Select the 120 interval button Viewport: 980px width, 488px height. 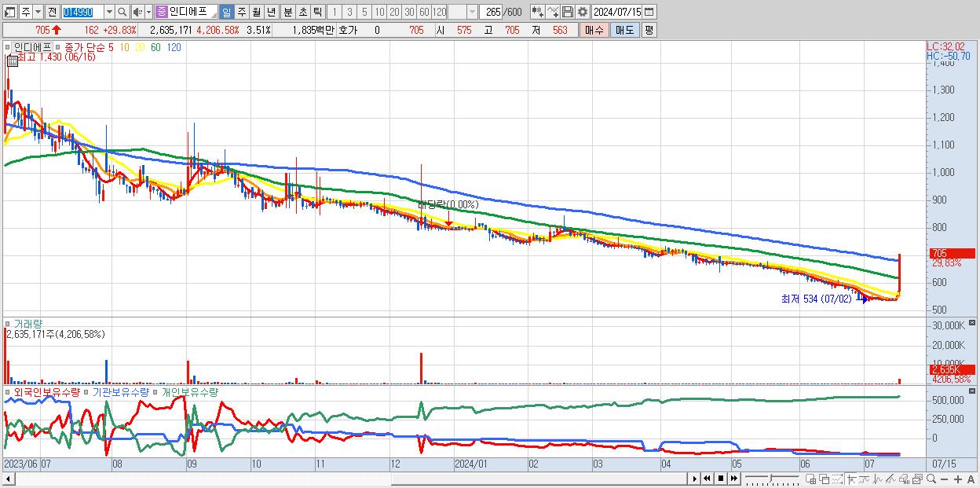click(439, 12)
